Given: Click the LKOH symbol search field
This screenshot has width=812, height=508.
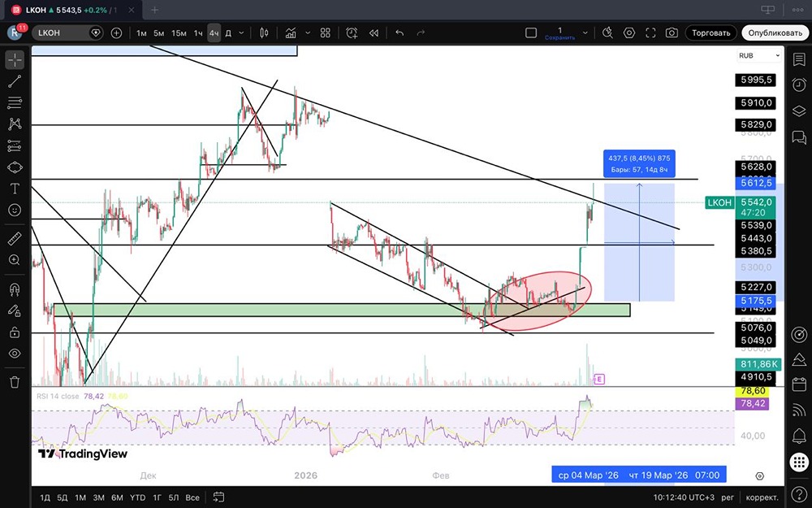Looking at the screenshot, I should [x=67, y=33].
